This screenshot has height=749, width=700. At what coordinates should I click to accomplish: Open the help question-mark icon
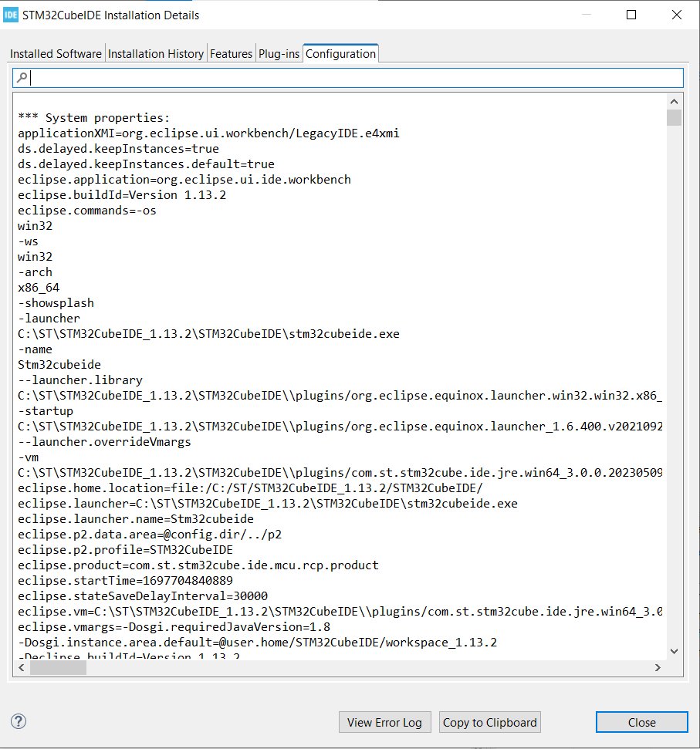[19, 721]
